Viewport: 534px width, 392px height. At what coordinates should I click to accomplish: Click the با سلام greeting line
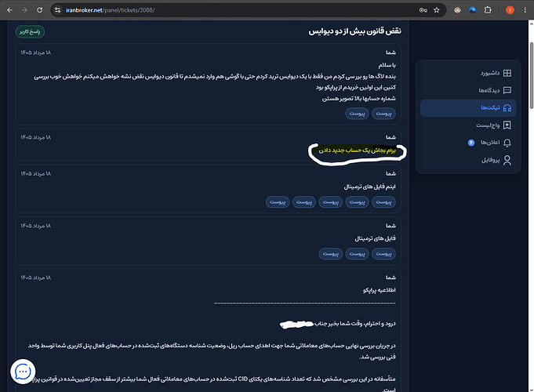[x=387, y=65]
